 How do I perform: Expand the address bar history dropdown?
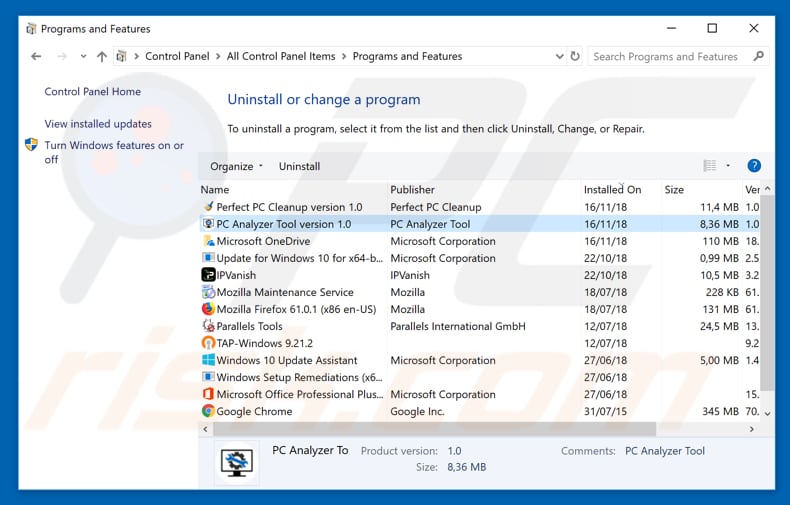(559, 56)
